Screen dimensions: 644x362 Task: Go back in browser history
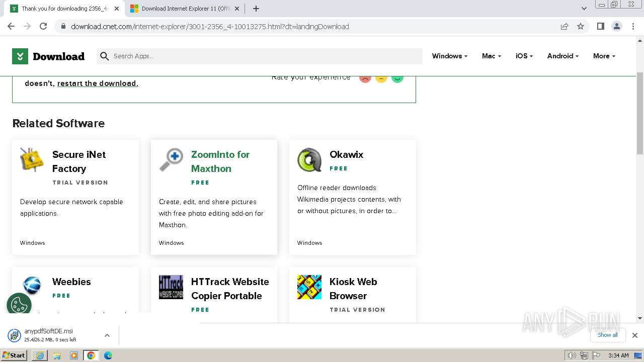11,26
